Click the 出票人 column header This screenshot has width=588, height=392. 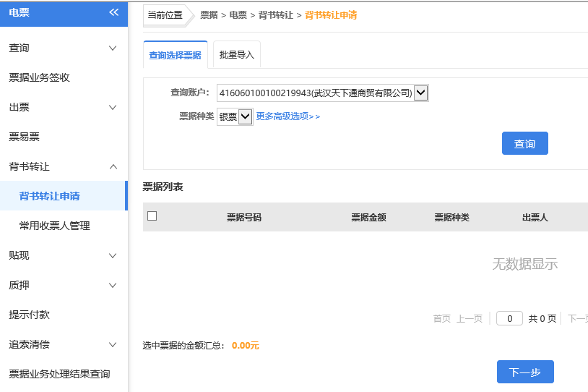point(535,218)
